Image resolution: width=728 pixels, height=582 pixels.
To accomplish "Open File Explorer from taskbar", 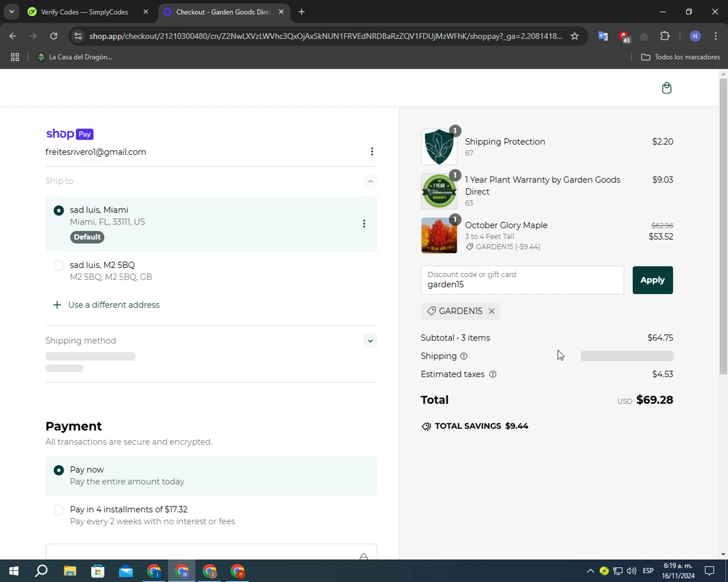I will point(70,571).
